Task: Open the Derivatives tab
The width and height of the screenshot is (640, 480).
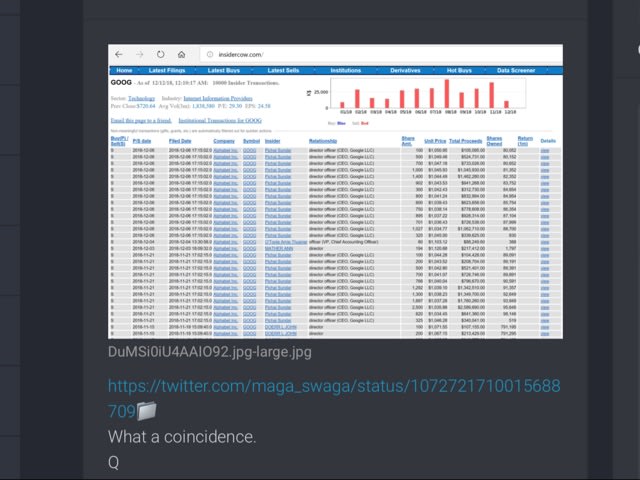Action: click(x=405, y=71)
